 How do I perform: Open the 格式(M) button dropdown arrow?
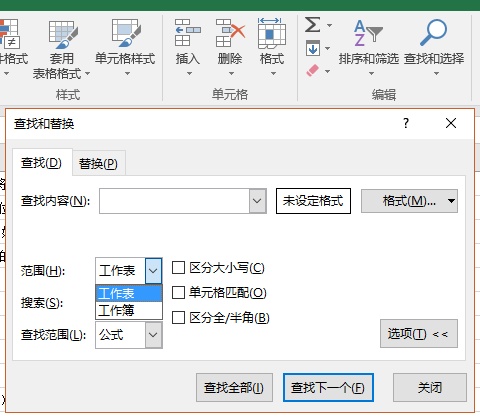pyautogui.click(x=451, y=201)
